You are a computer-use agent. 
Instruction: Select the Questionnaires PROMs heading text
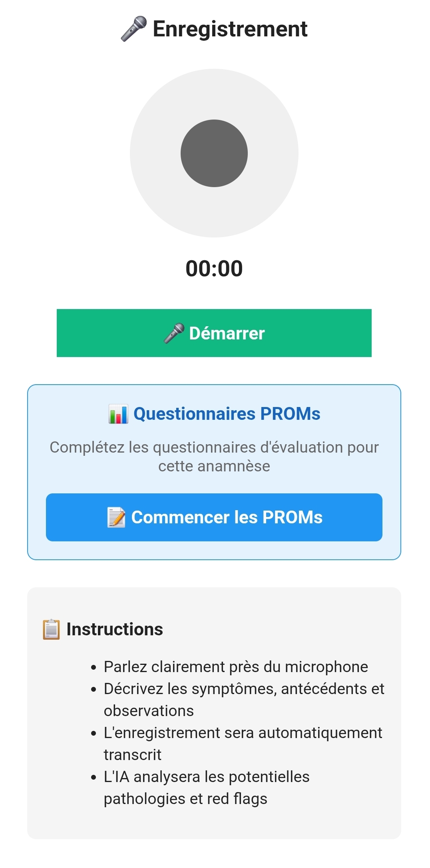coord(227,414)
